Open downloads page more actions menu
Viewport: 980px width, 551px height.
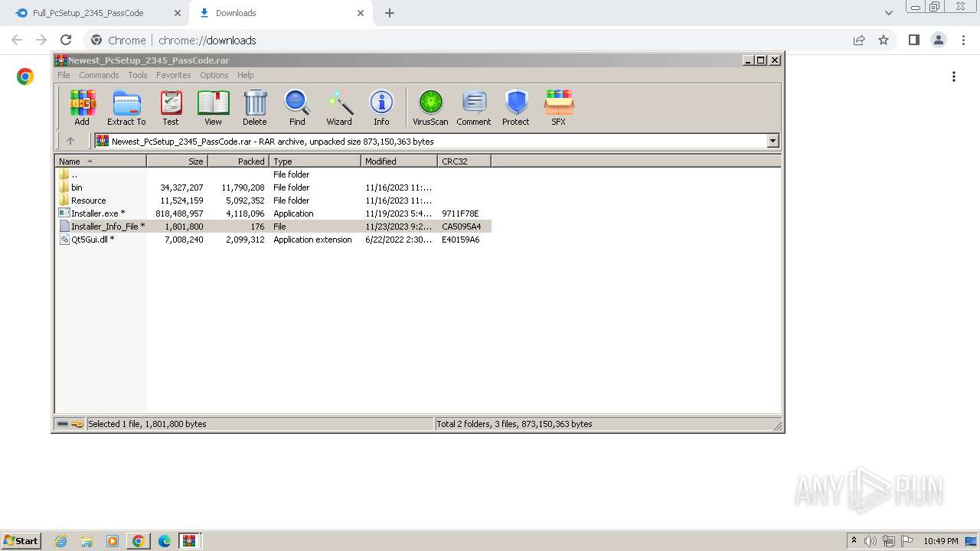954,77
